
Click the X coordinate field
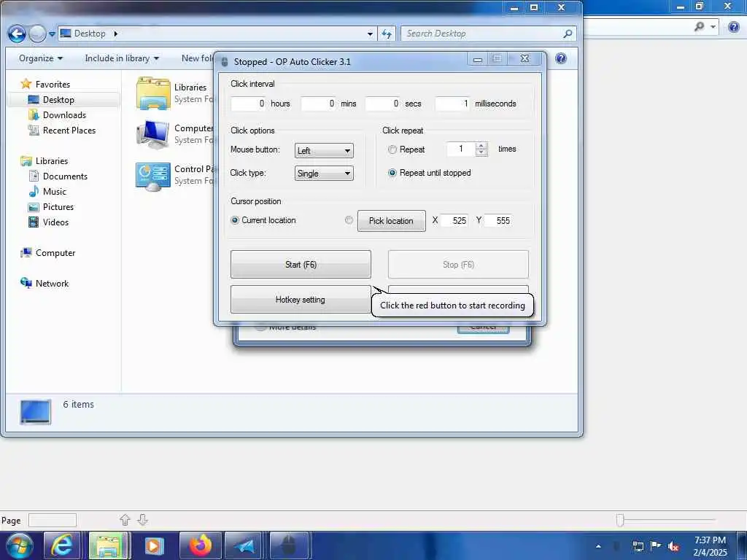click(x=455, y=220)
